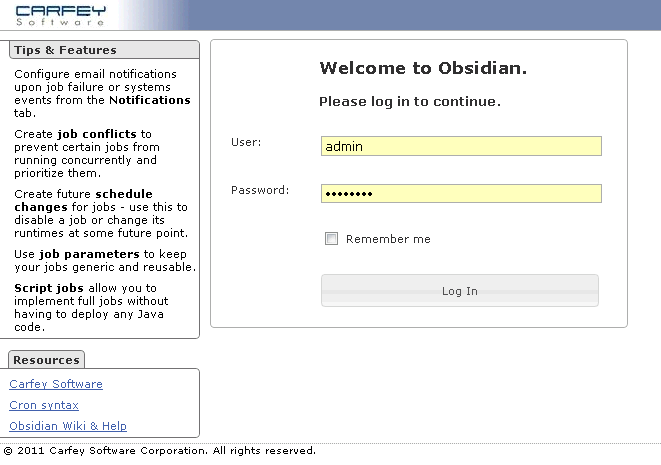Click the Remember me label text
The width and height of the screenshot is (661, 465).
click(x=388, y=239)
